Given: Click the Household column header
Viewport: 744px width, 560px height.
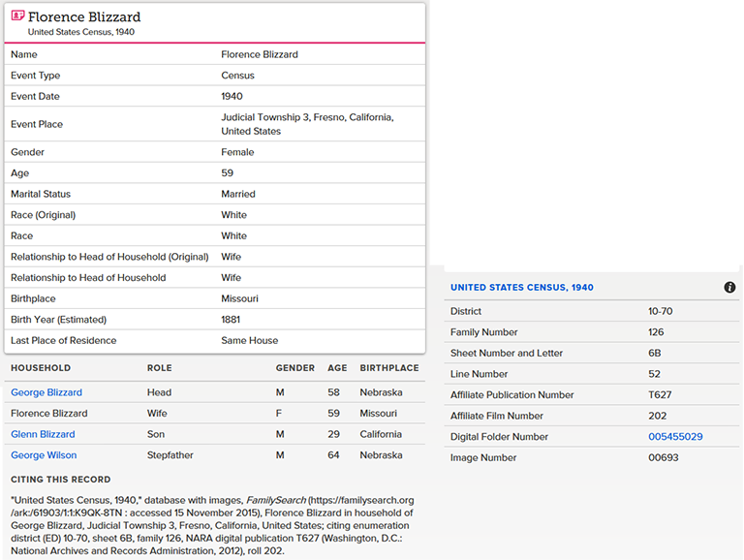Looking at the screenshot, I should click(x=41, y=368).
